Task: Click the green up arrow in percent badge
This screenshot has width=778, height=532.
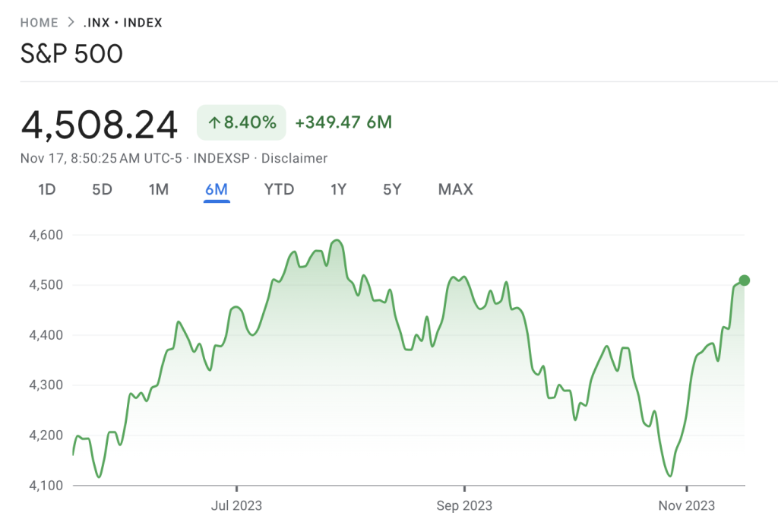Action: [213, 122]
